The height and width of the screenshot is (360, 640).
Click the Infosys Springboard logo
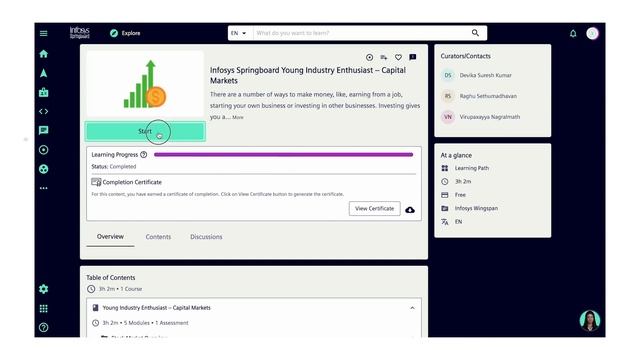point(80,33)
